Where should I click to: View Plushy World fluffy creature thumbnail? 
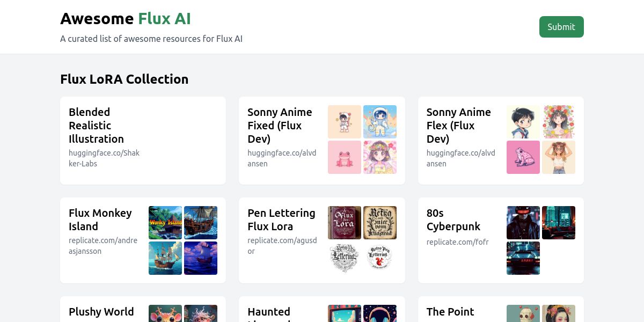201,313
